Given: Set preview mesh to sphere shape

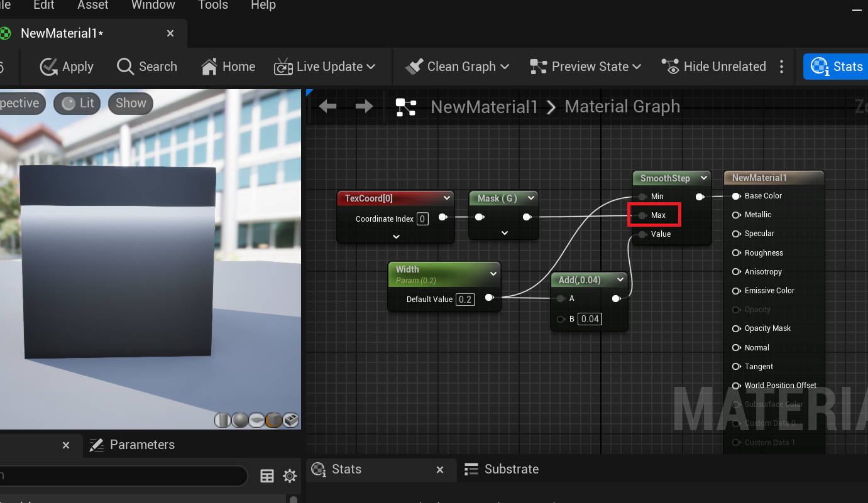Looking at the screenshot, I should [x=240, y=420].
